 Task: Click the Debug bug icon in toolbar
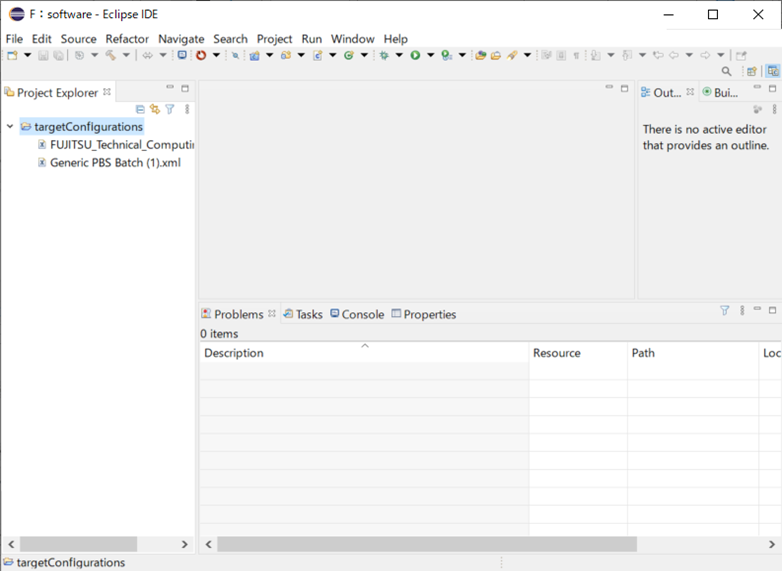pyautogui.click(x=384, y=55)
